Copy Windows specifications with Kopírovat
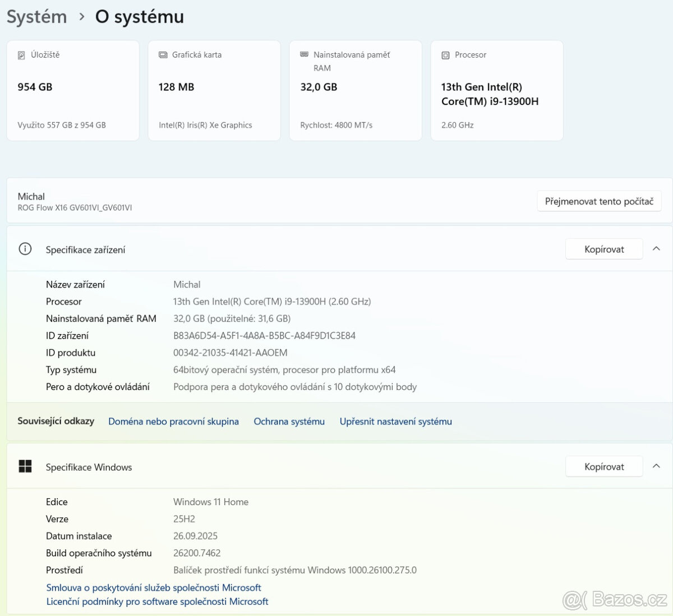673x616 pixels. pyautogui.click(x=603, y=467)
